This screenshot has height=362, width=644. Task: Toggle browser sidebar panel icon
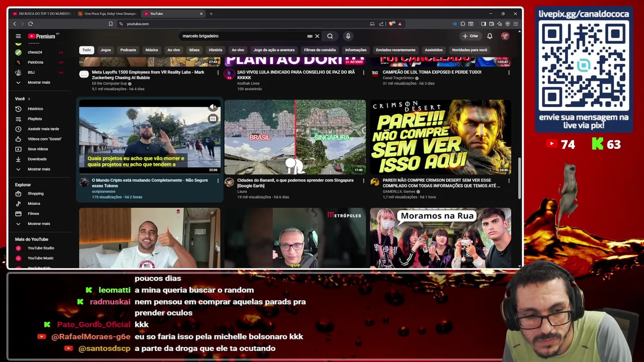(484, 24)
